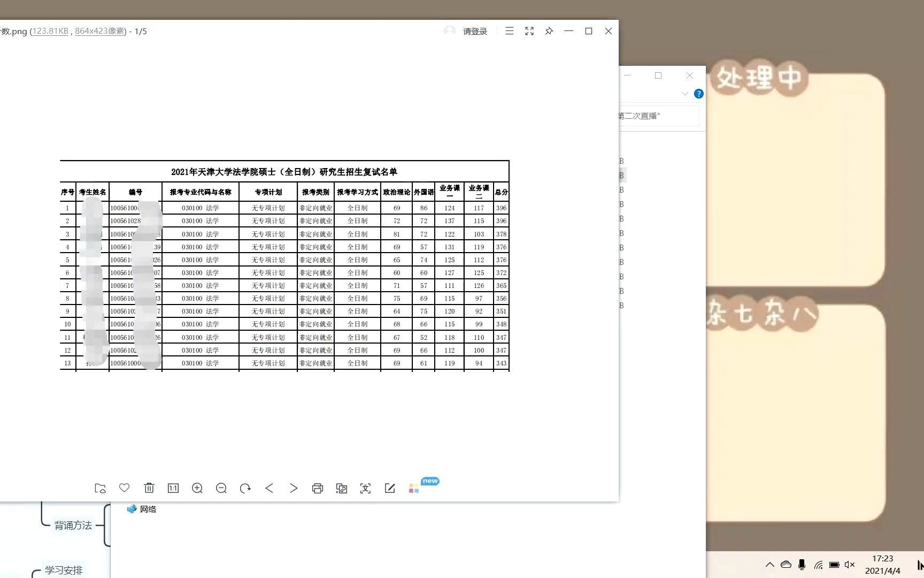Screen dimensions: 924x578
Task: Click the 外国语 column header
Action: click(x=423, y=192)
